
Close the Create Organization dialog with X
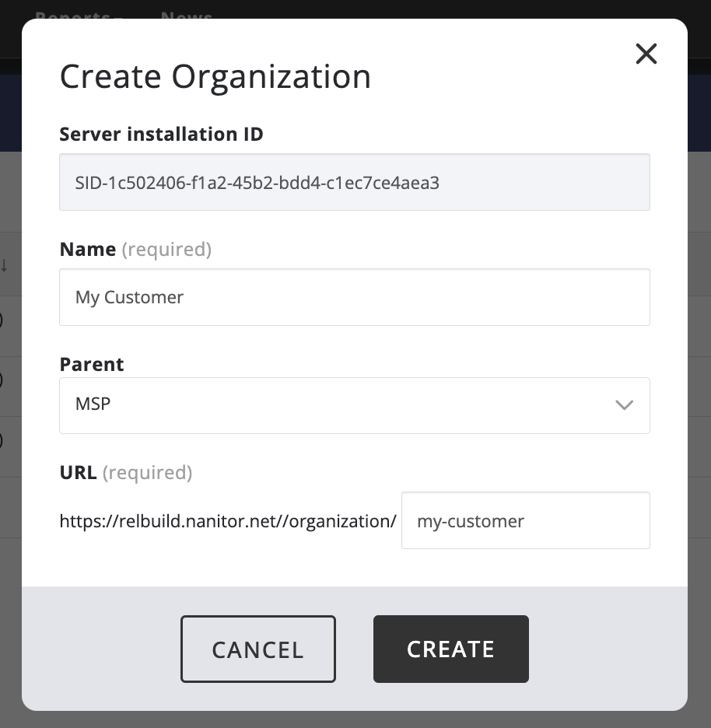coord(646,54)
